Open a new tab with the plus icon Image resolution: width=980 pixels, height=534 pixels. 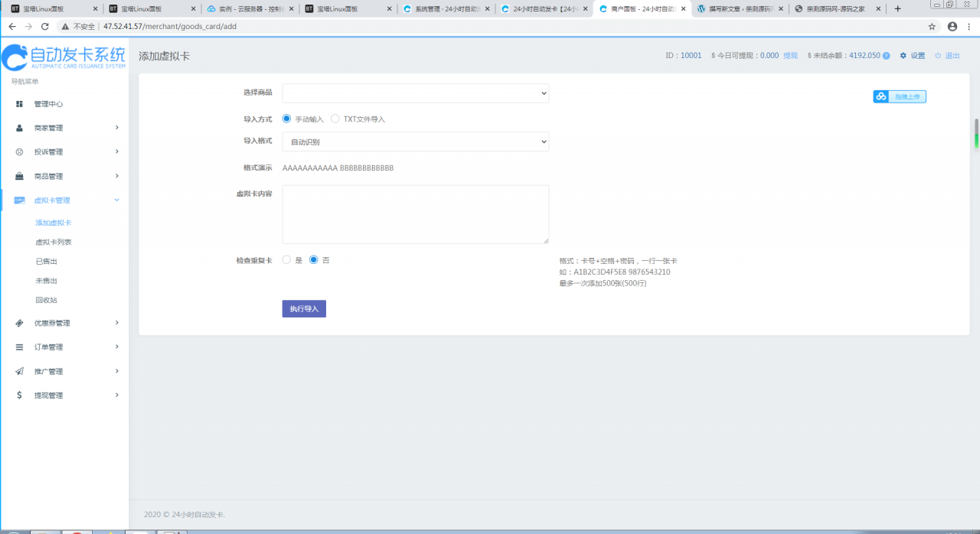tap(898, 8)
